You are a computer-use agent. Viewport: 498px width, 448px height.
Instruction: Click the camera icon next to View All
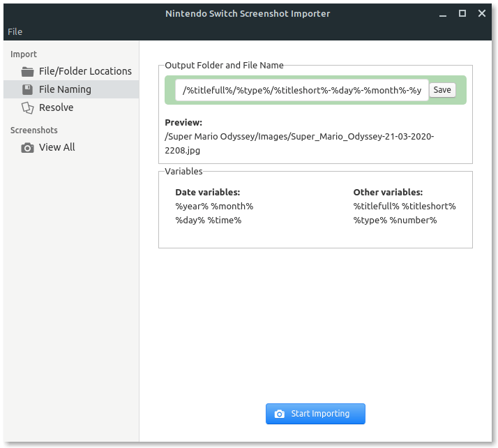[28, 147]
